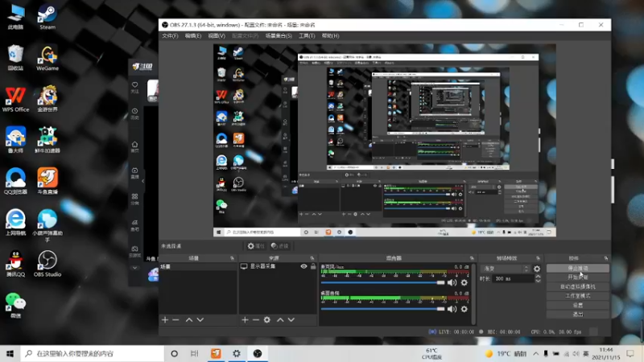Open Settings gear on Windows taskbar
The height and width of the screenshot is (362, 644).
point(237,353)
